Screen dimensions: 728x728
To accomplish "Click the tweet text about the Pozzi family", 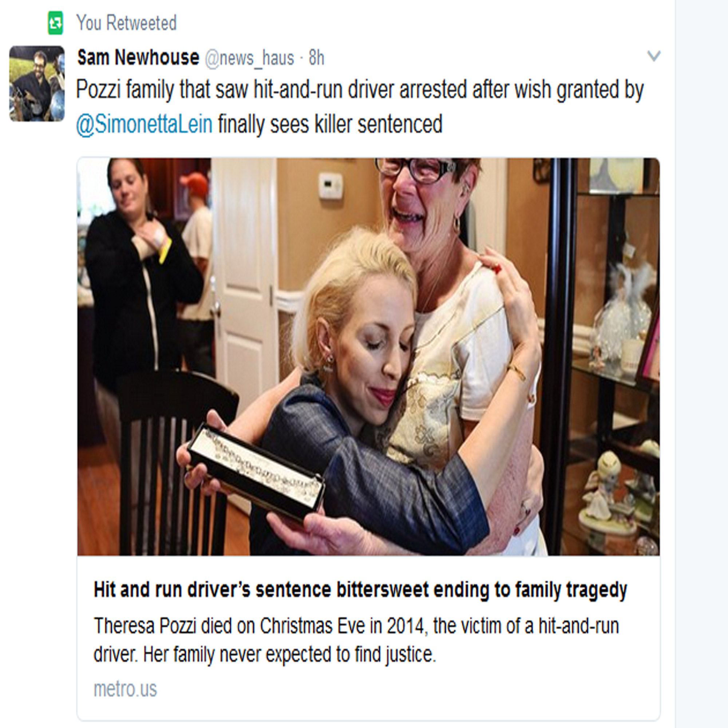I will pyautogui.click(x=360, y=107).
